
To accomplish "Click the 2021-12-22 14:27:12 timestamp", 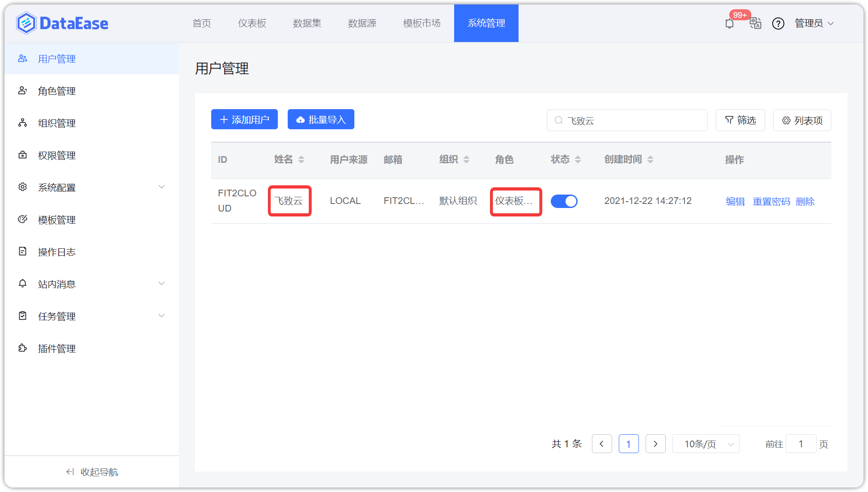I will tap(648, 201).
